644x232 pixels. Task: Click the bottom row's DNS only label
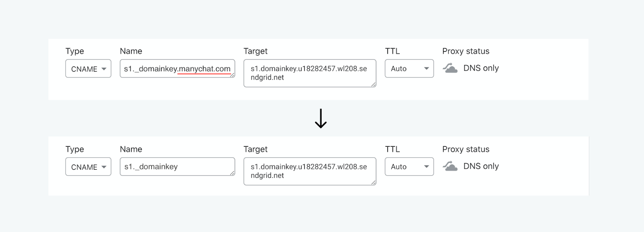[x=481, y=166]
